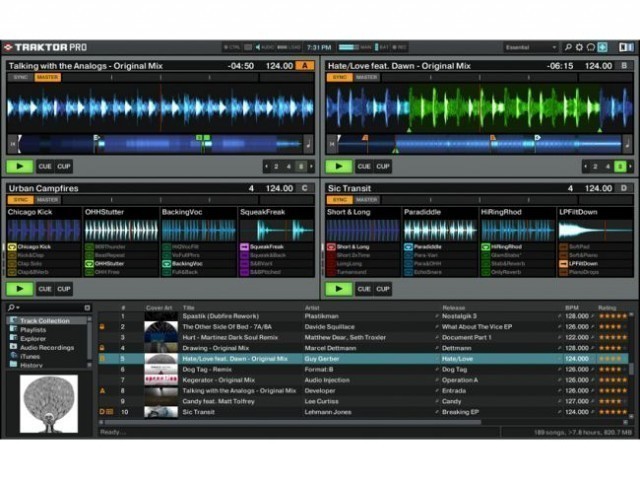Toggle SYNC on Deck C Urban Campfires
This screenshot has width=640, height=480.
pyautogui.click(x=20, y=200)
